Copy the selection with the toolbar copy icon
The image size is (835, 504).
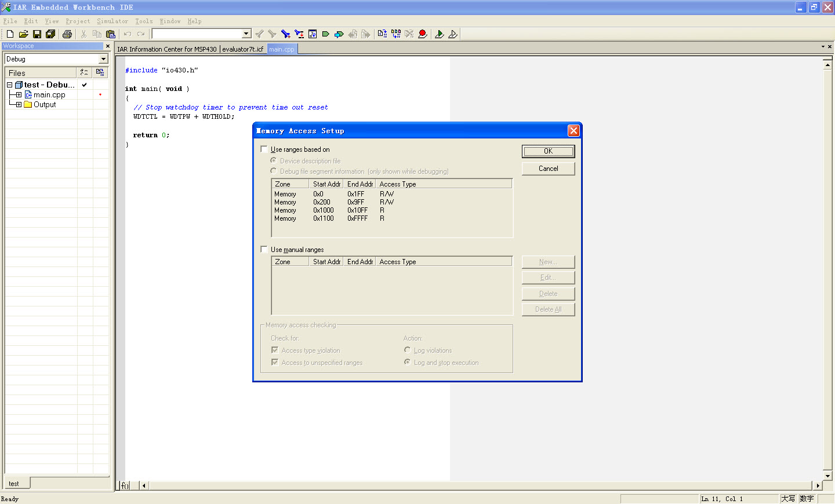(x=97, y=34)
